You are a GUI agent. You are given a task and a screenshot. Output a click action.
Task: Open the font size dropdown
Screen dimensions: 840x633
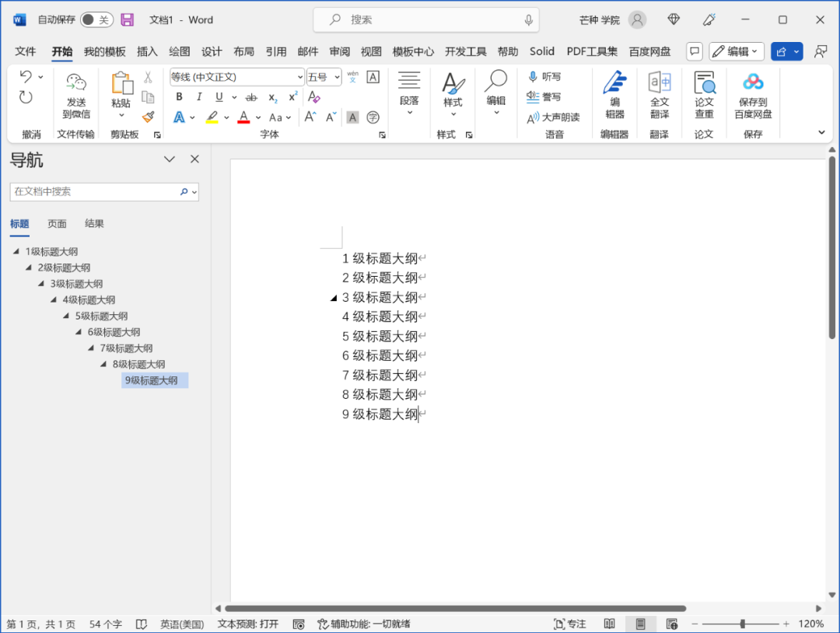coord(337,77)
